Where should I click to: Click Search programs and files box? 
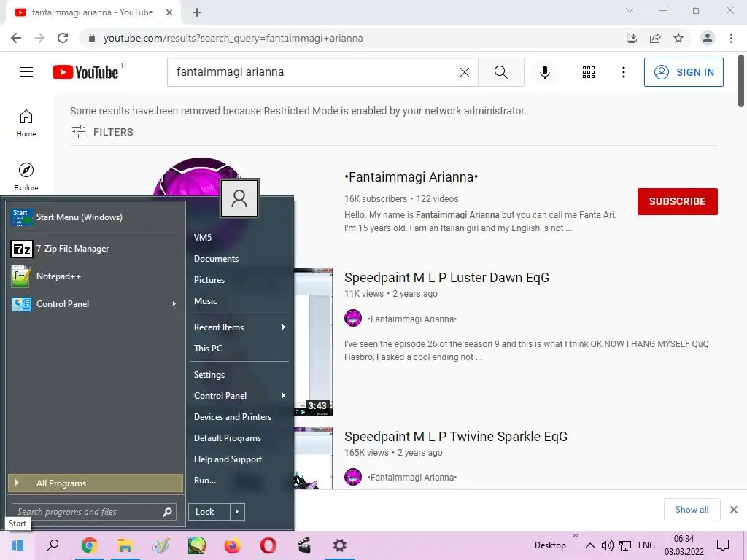point(94,512)
